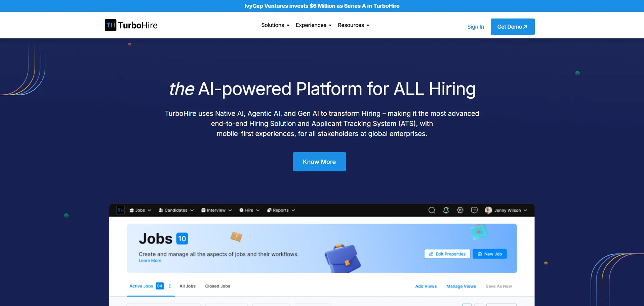
Task: Click the chat message icon
Action: coord(474,210)
